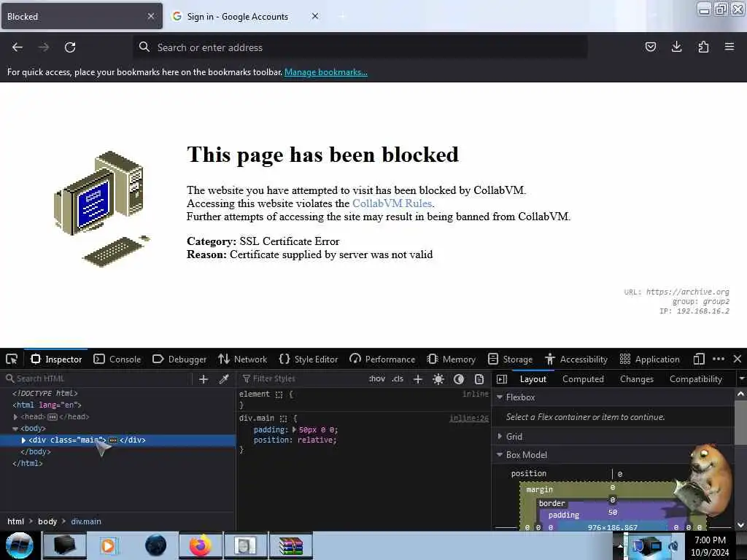The width and height of the screenshot is (747, 560).
Task: Show hidden system tray icons
Action: [x=620, y=545]
